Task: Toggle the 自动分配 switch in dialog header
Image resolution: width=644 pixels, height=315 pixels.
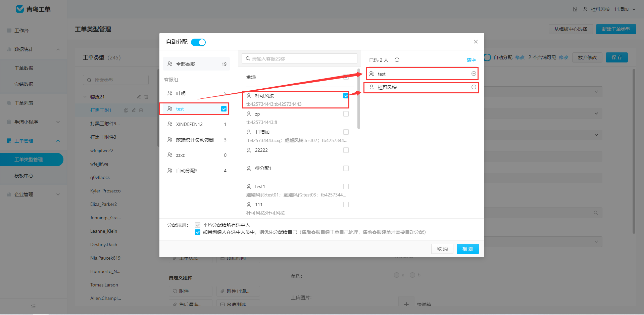Action: tap(198, 42)
